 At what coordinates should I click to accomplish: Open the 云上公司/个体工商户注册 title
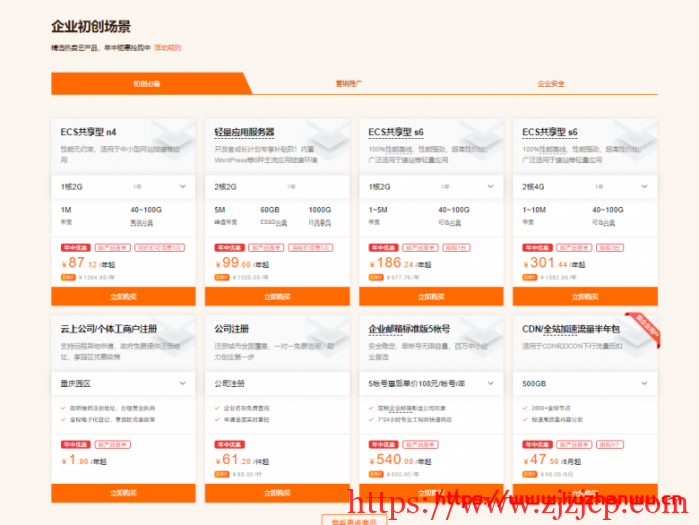pos(109,329)
